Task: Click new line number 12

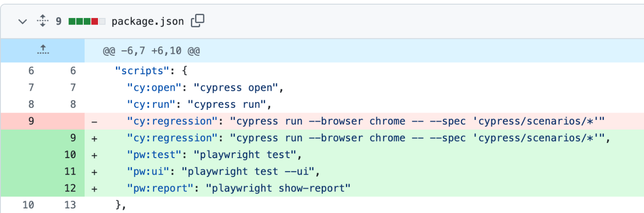Action: 70,188
